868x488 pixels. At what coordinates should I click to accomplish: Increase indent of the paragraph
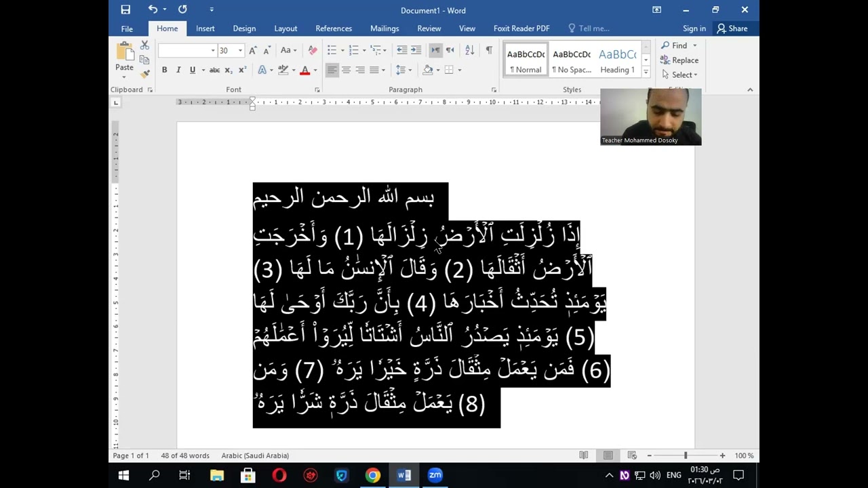point(416,50)
